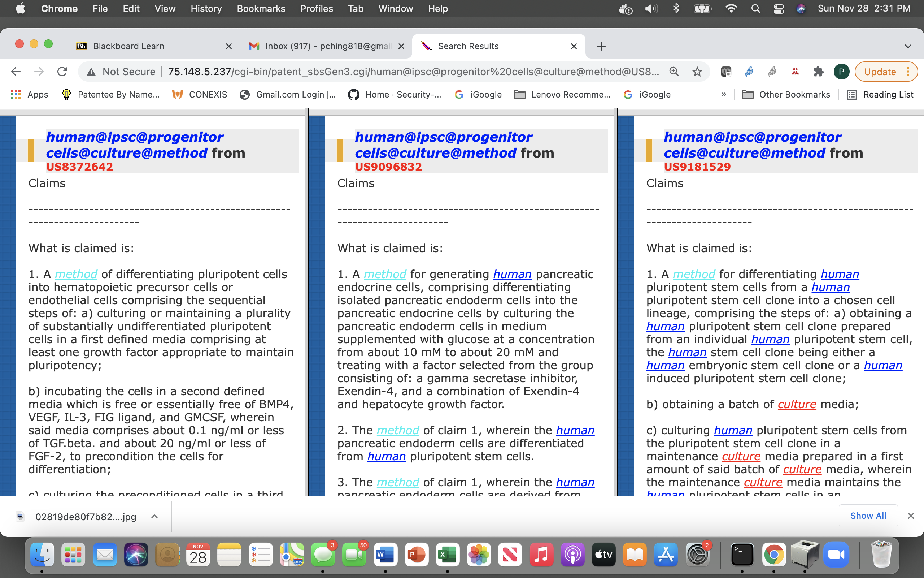Open the tab search dropdown arrow
The height and width of the screenshot is (578, 924).
[908, 46]
